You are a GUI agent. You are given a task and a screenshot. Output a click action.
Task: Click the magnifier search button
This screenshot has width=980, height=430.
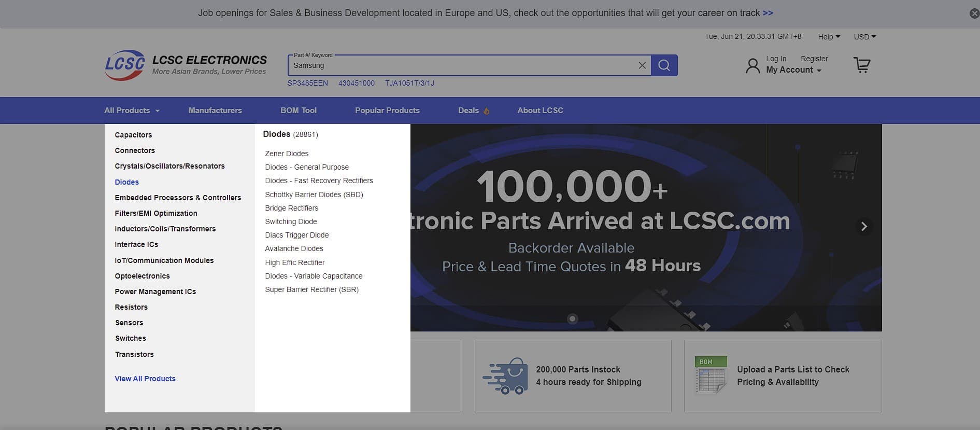coord(664,65)
